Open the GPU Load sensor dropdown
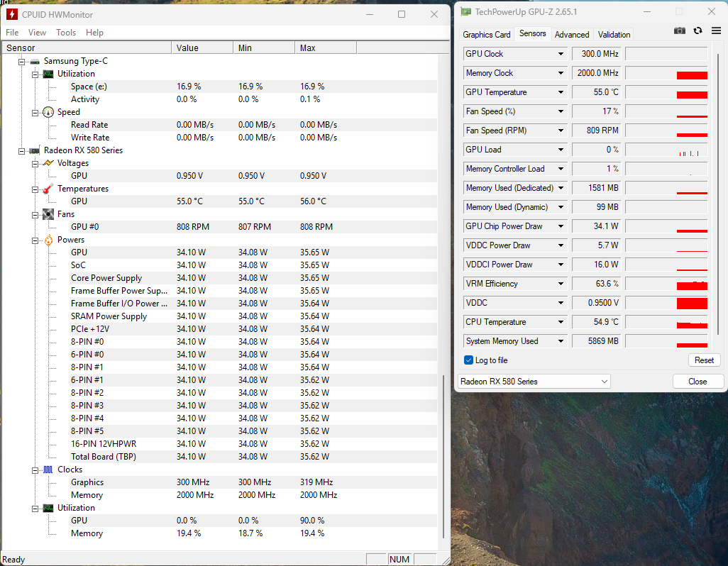This screenshot has height=566, width=728. click(x=561, y=150)
